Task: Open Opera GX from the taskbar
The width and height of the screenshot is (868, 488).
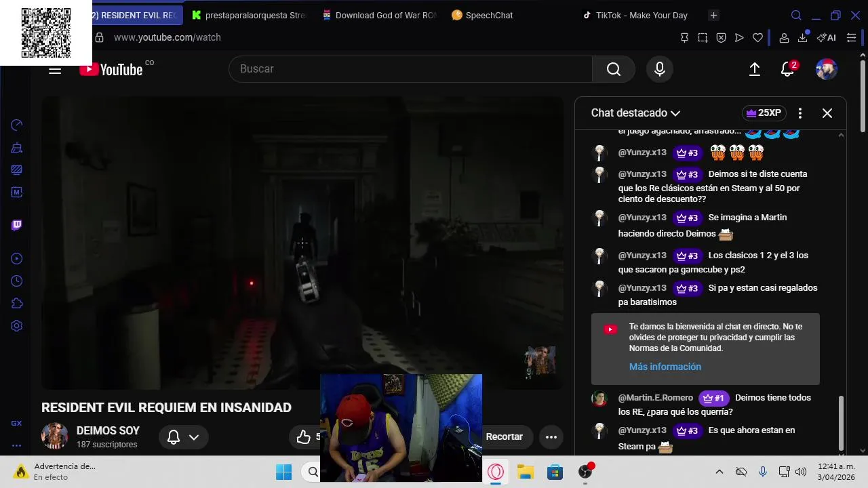Action: pyautogui.click(x=496, y=472)
